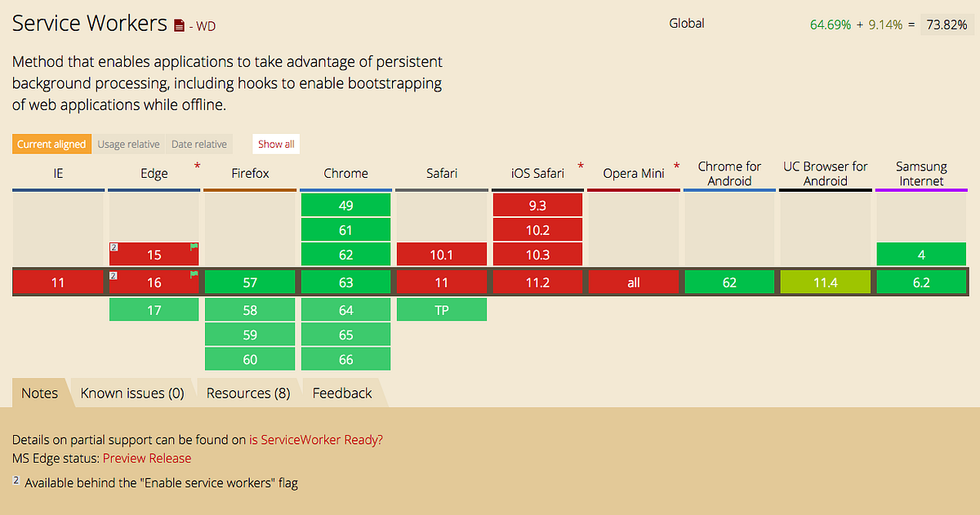
Task: Click the red asterisk next to Edge
Action: [197, 167]
